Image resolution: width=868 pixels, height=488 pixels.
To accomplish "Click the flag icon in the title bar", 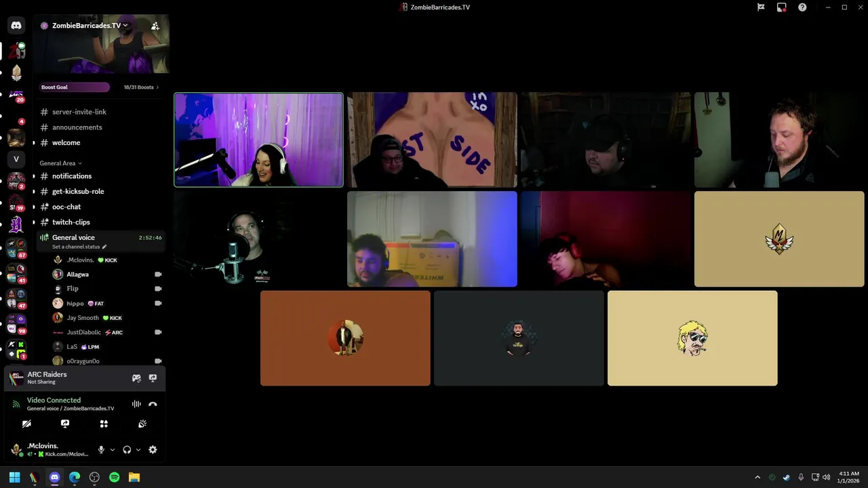I will pyautogui.click(x=761, y=7).
